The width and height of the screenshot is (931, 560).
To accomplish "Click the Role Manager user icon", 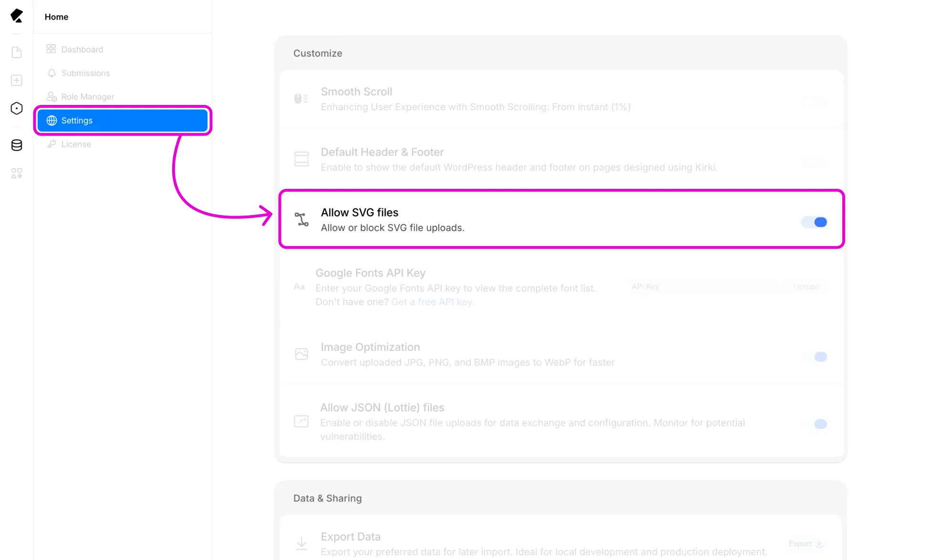I will pos(52,97).
